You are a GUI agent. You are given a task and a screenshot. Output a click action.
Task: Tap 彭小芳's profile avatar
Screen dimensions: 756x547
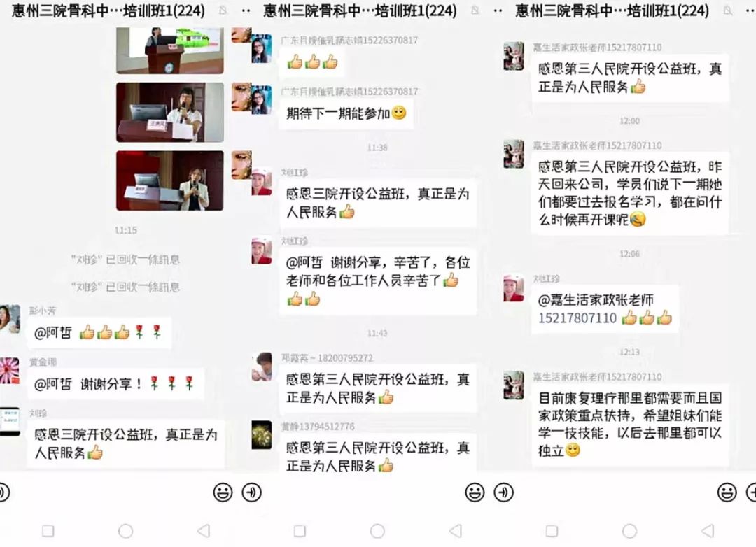(x=9, y=319)
